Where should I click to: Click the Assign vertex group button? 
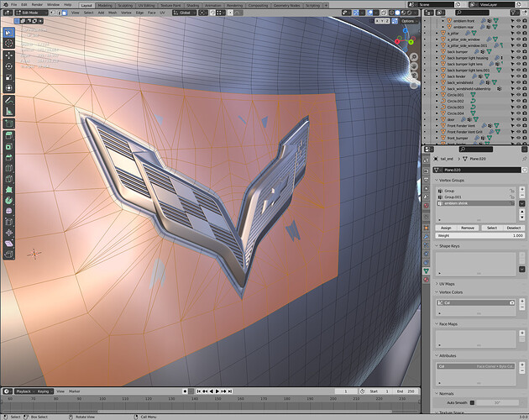point(446,228)
